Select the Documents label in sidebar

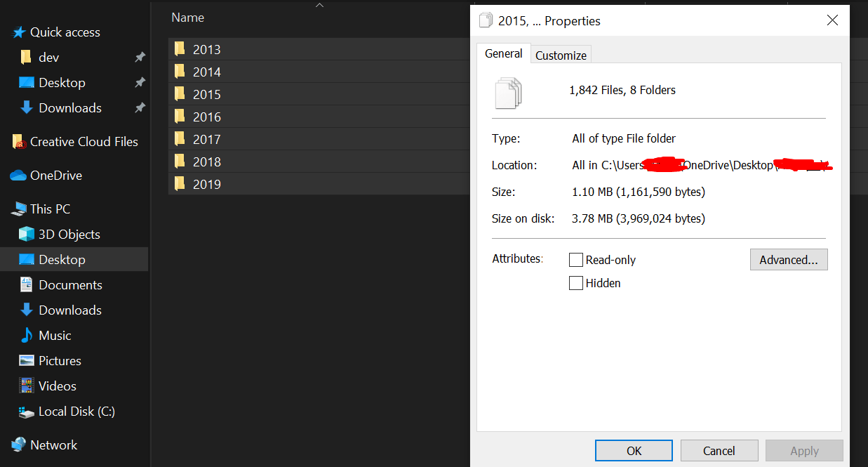pos(70,285)
